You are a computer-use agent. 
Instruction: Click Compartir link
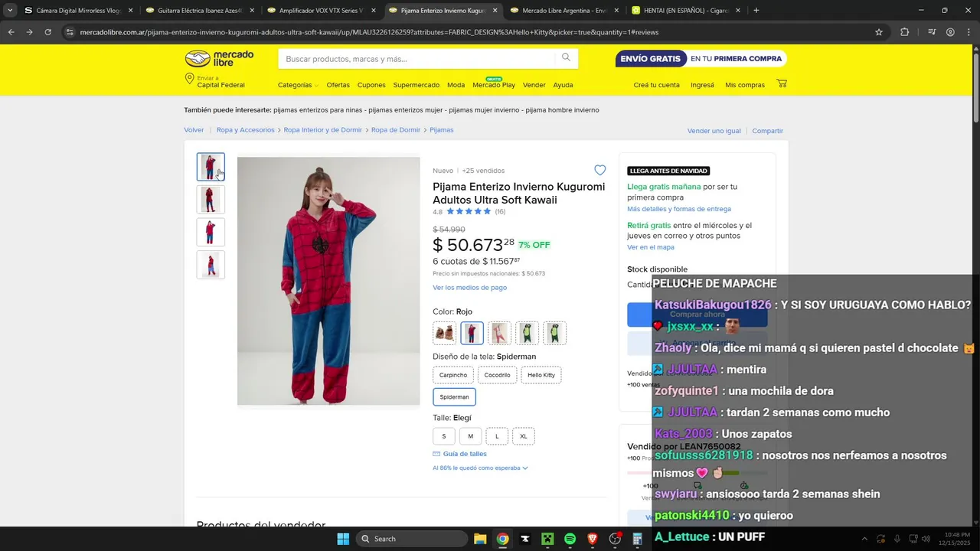pyautogui.click(x=767, y=131)
